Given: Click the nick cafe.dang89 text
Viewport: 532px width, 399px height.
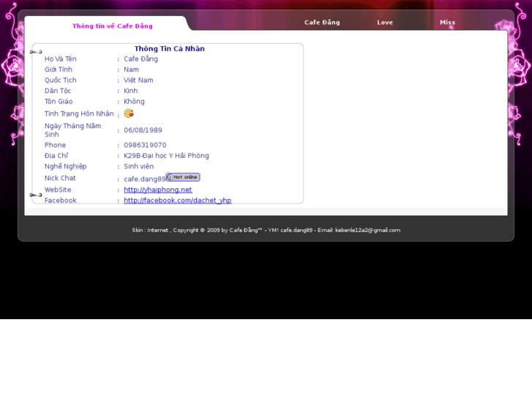Looking at the screenshot, I should point(145,179).
